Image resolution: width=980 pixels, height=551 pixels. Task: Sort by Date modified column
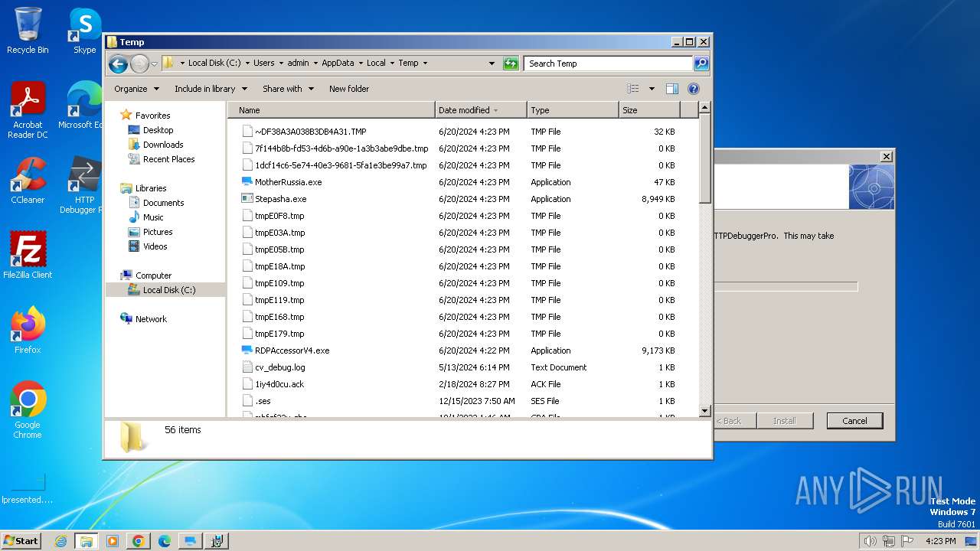coord(481,110)
